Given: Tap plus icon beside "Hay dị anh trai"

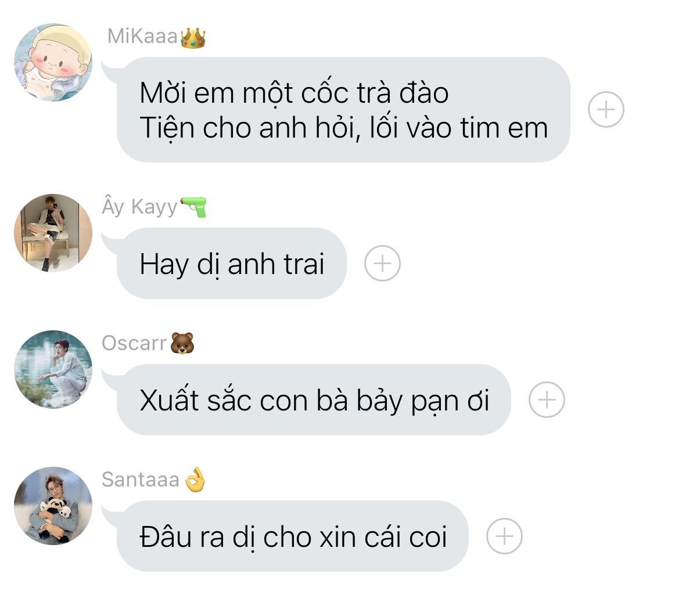Looking at the screenshot, I should click(382, 264).
